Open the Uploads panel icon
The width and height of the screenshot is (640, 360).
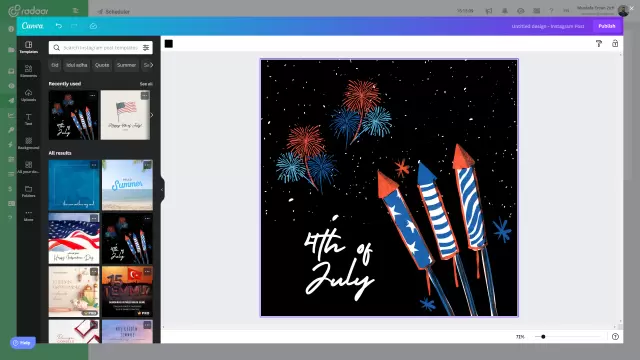pyautogui.click(x=29, y=95)
